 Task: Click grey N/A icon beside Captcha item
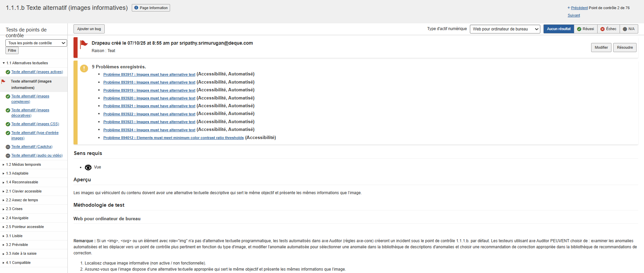coord(8,147)
